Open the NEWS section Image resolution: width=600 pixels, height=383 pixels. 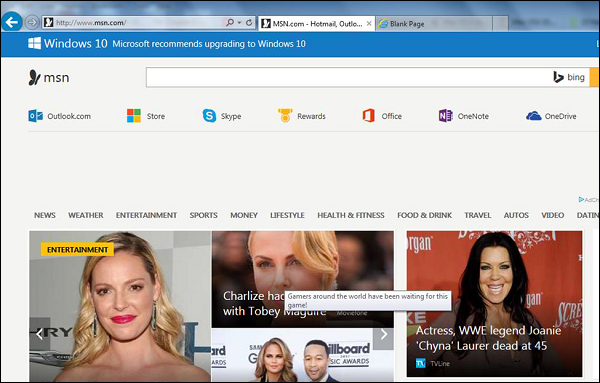click(x=45, y=215)
